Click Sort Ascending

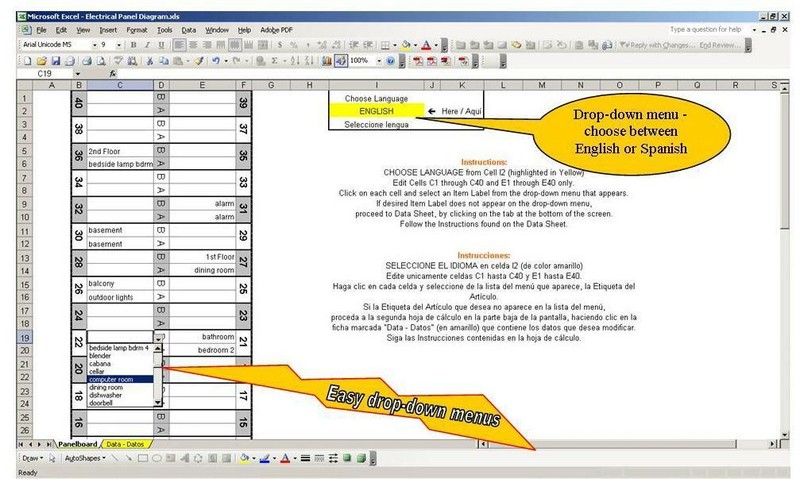point(295,61)
